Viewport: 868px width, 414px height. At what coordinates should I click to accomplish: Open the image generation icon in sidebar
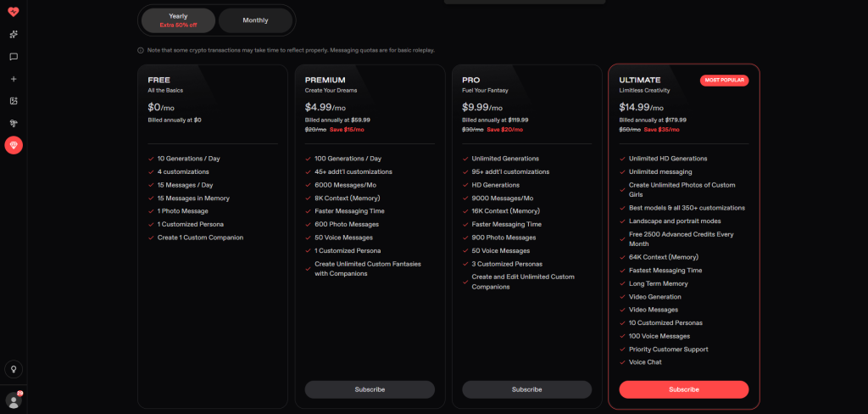(14, 101)
